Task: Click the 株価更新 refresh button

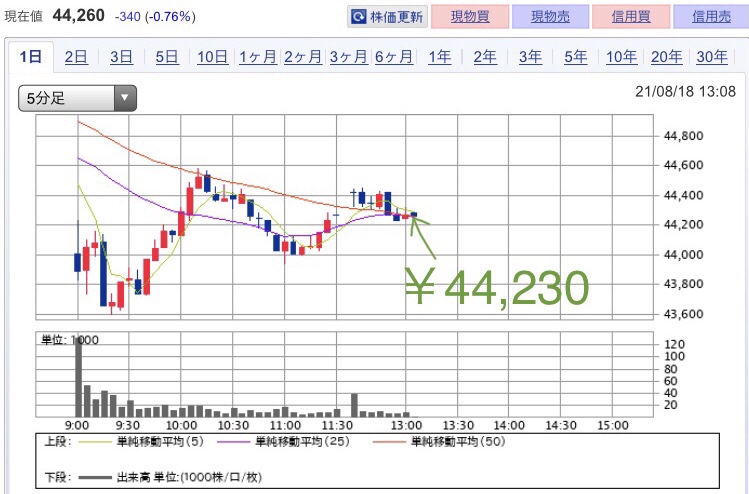Action: click(x=387, y=17)
